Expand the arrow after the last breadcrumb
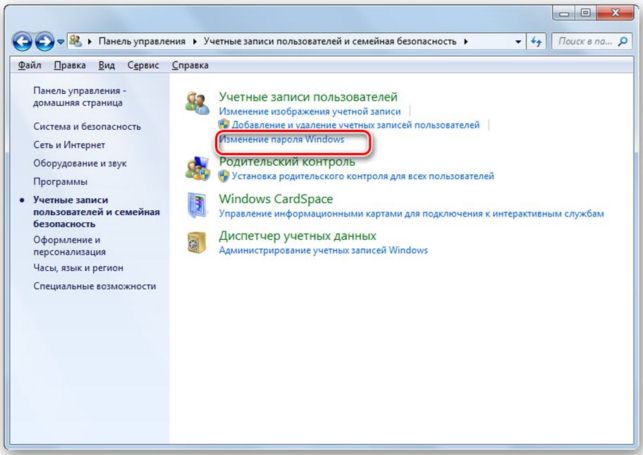 coord(466,41)
